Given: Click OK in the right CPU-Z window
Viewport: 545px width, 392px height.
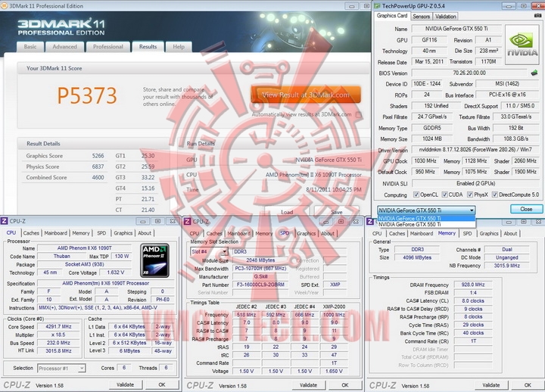Looking at the screenshot, I should click(x=528, y=385).
